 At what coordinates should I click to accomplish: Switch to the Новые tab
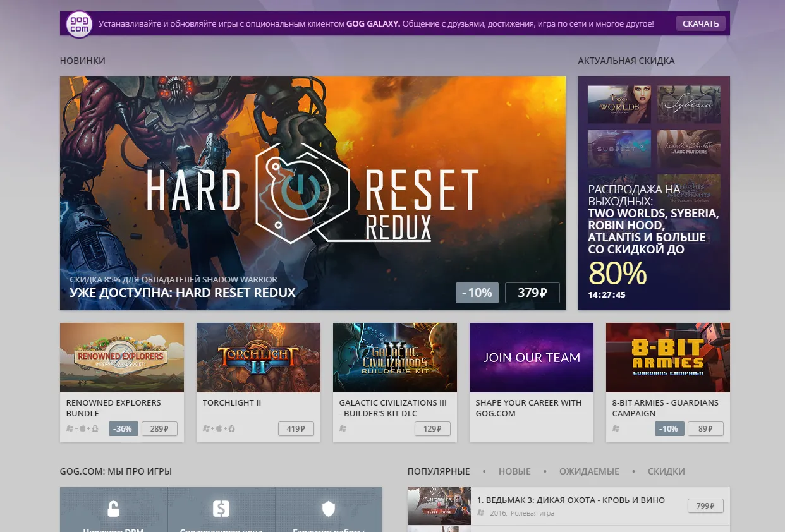point(514,471)
